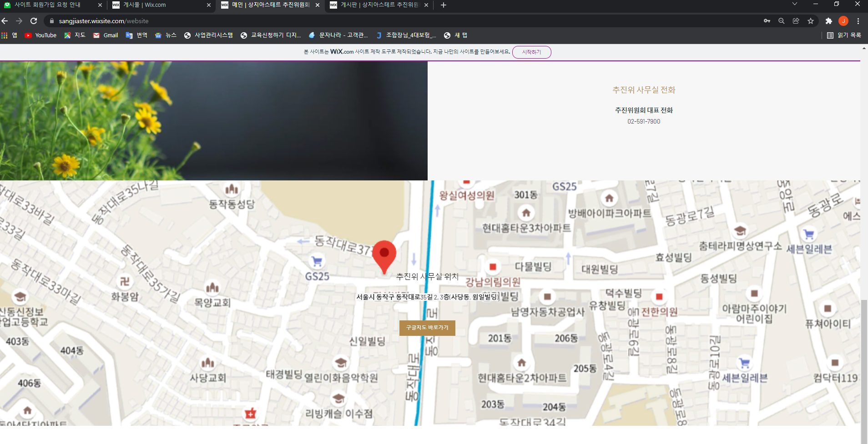This screenshot has width=868, height=444.
Task: Click the 시작하기 button in the Wix banner
Action: 532,52
